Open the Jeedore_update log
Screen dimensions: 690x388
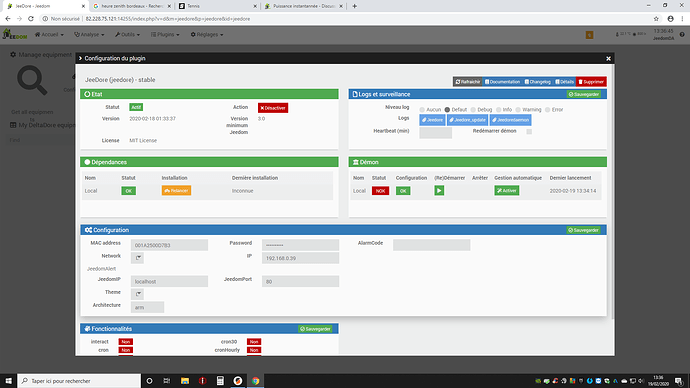pos(467,120)
